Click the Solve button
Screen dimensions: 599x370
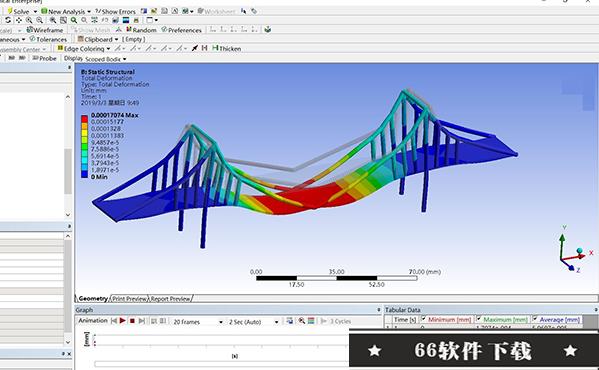(x=18, y=11)
